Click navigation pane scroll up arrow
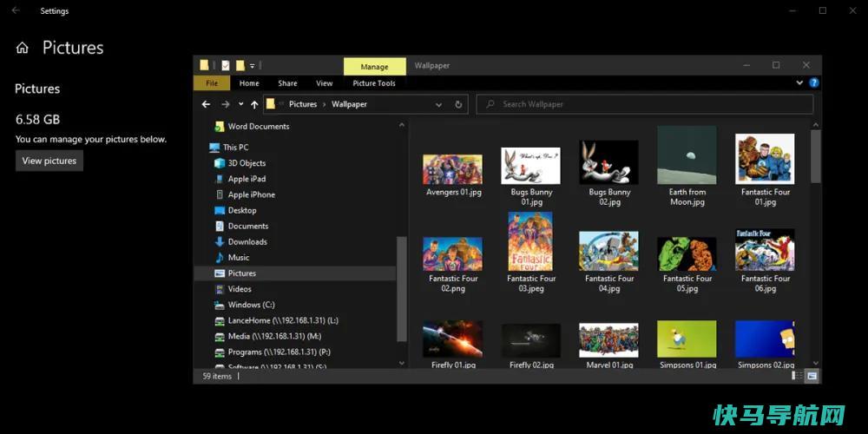Screen dimensions: 868x434 click(x=401, y=125)
